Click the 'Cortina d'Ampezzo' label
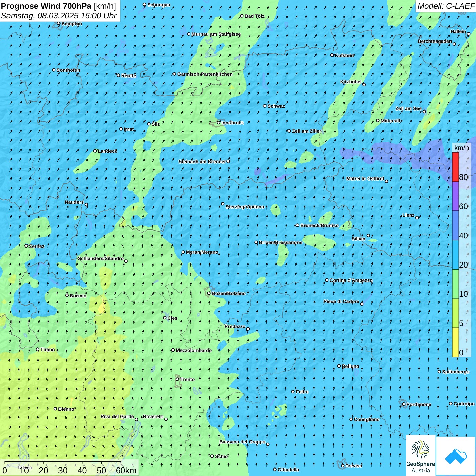Viewport: 476px width, 476px height. pos(351,280)
